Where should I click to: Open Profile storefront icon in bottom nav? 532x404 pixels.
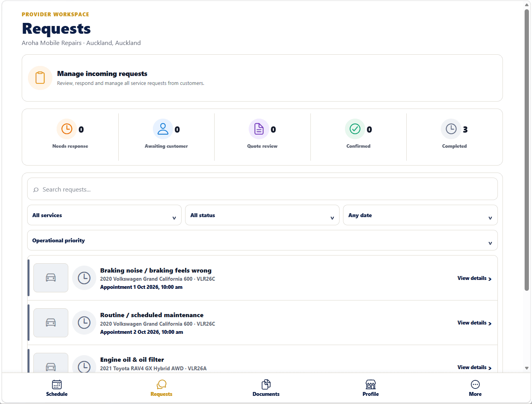click(x=371, y=384)
